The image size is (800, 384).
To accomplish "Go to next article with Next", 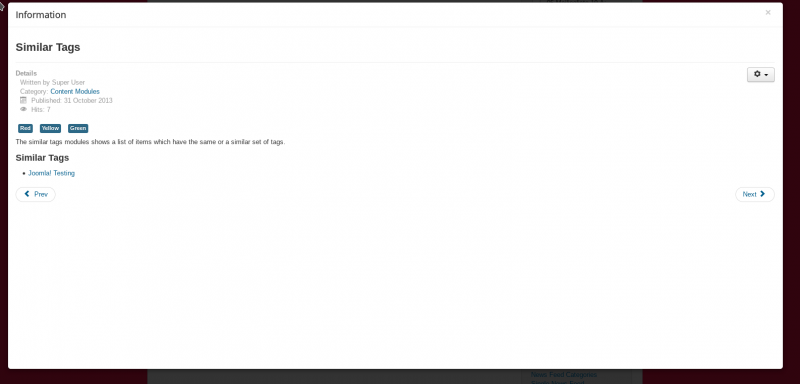I will pos(755,194).
